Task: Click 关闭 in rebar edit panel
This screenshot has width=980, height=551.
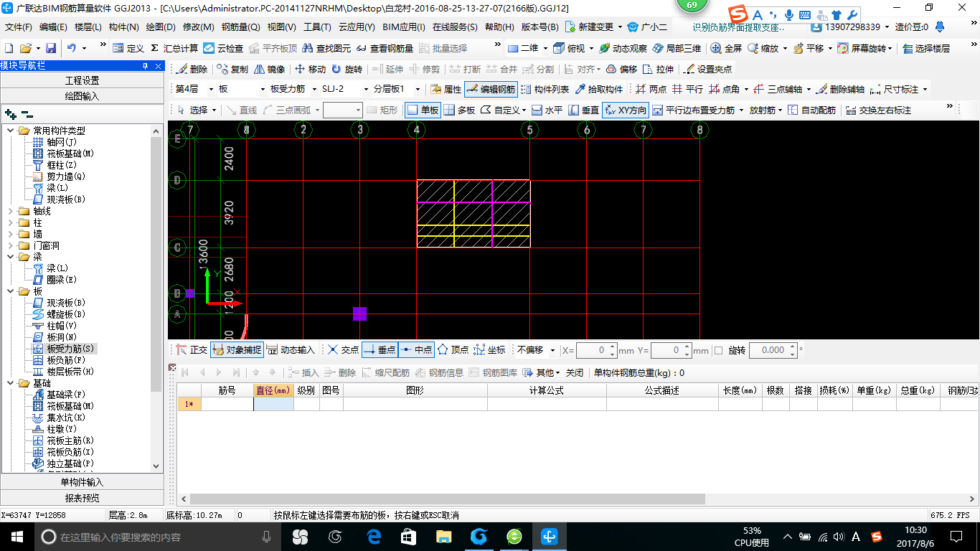Action: click(575, 373)
